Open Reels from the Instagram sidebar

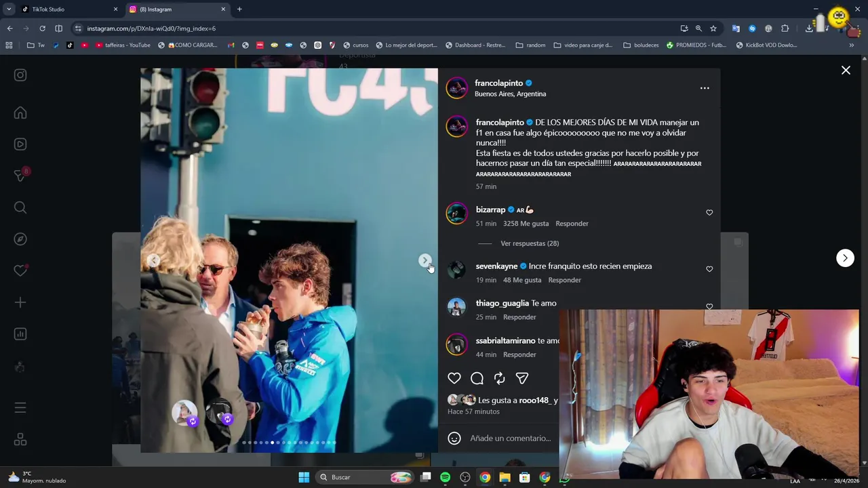pyautogui.click(x=20, y=144)
